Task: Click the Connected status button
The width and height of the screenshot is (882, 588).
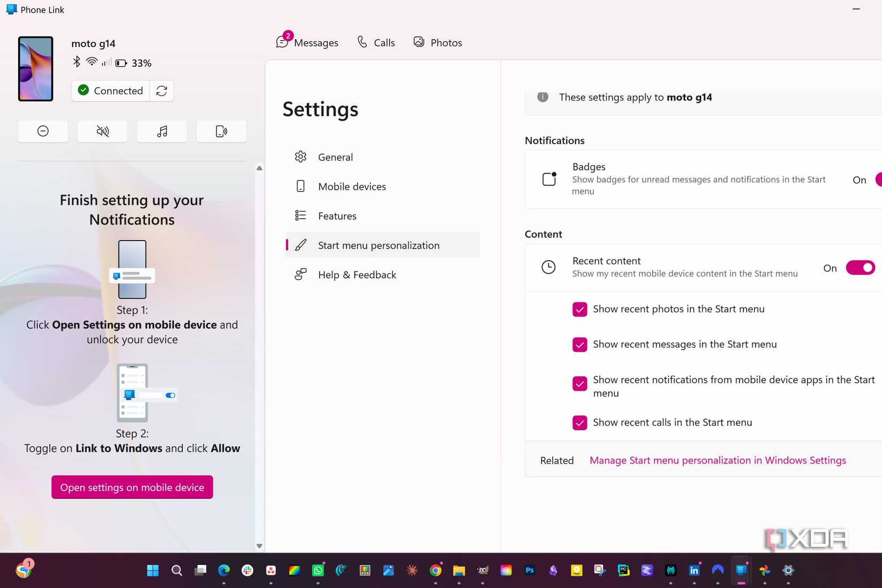Action: [x=111, y=91]
